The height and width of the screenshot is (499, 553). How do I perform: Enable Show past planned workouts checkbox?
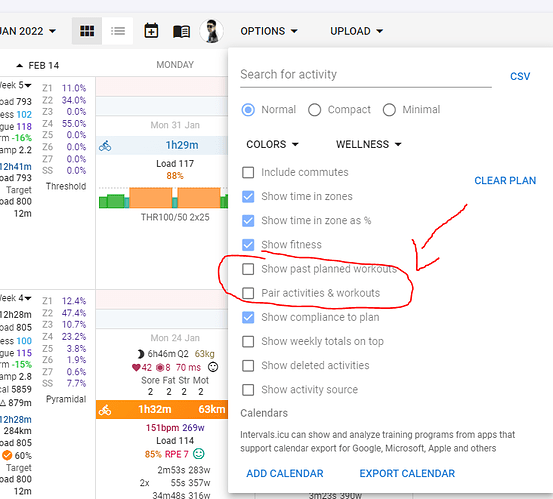pos(248,269)
